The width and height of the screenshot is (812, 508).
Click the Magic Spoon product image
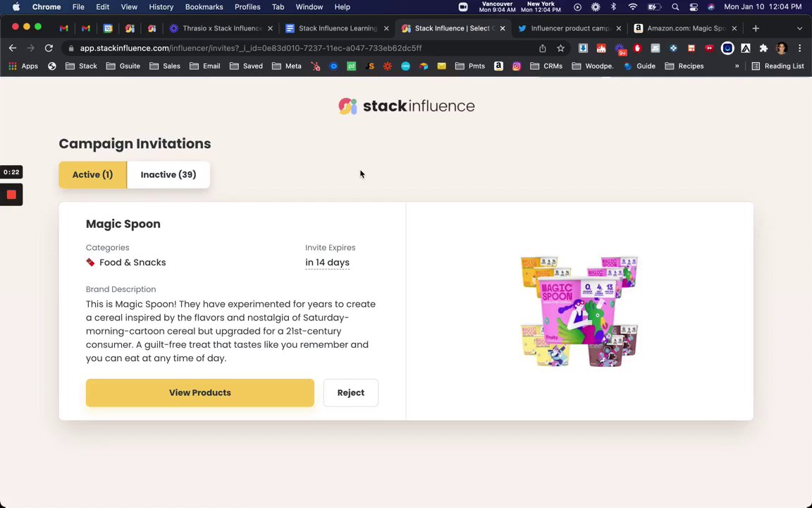coord(579,311)
